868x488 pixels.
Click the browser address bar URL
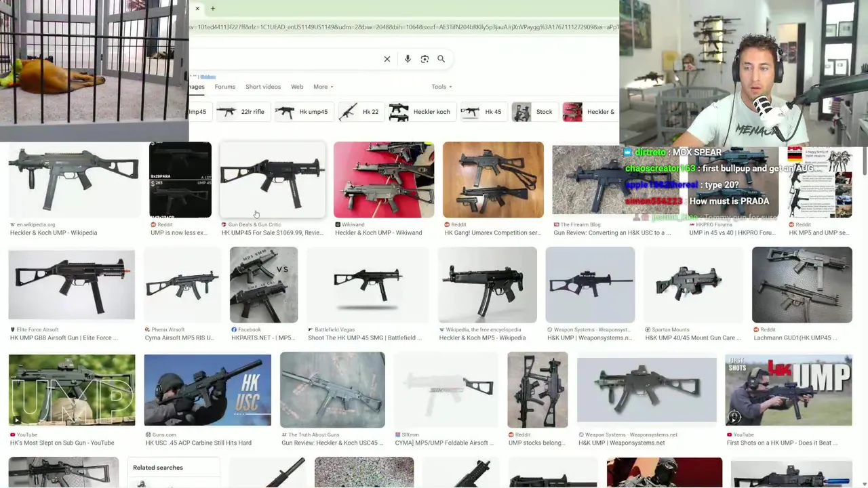404,27
